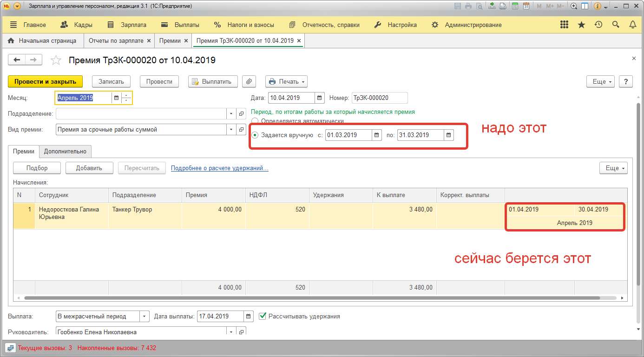Open the Выплата dropdown list
Viewport: 644px width, 357px height.
pyautogui.click(x=145, y=317)
